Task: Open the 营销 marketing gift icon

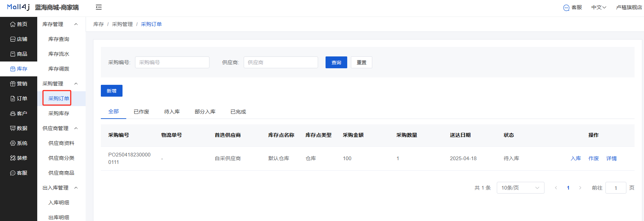Action: (13, 84)
